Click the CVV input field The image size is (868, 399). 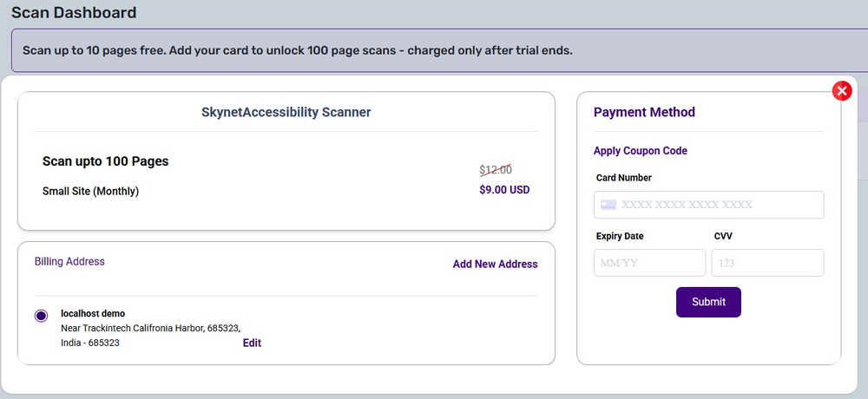tap(767, 263)
